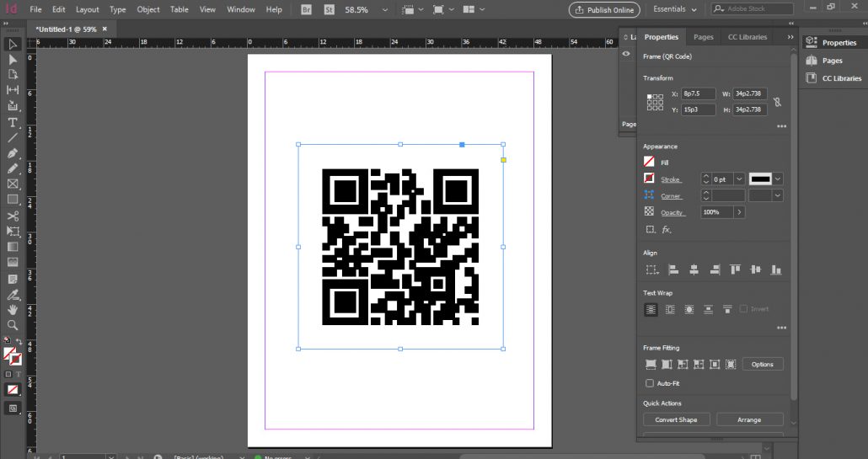Click Align Horizontal Centers icon

point(694,270)
